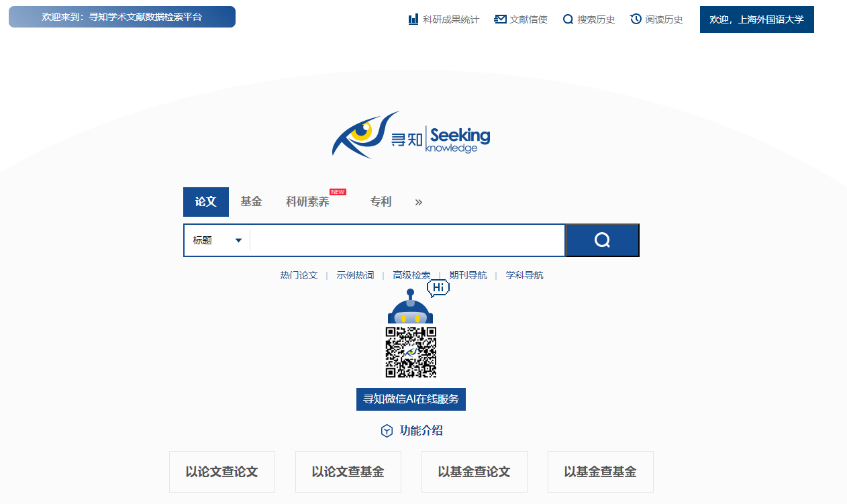Switch to the 基金 tab
Viewport: 847px width, 504px height.
[251, 202]
